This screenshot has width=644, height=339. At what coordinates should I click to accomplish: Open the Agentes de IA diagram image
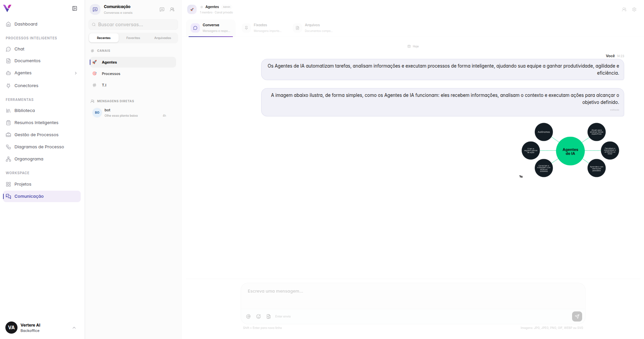click(x=570, y=150)
